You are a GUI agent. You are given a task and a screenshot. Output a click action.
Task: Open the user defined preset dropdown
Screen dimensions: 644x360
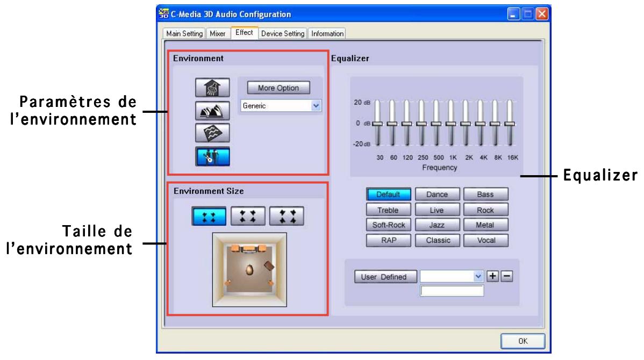click(x=478, y=276)
